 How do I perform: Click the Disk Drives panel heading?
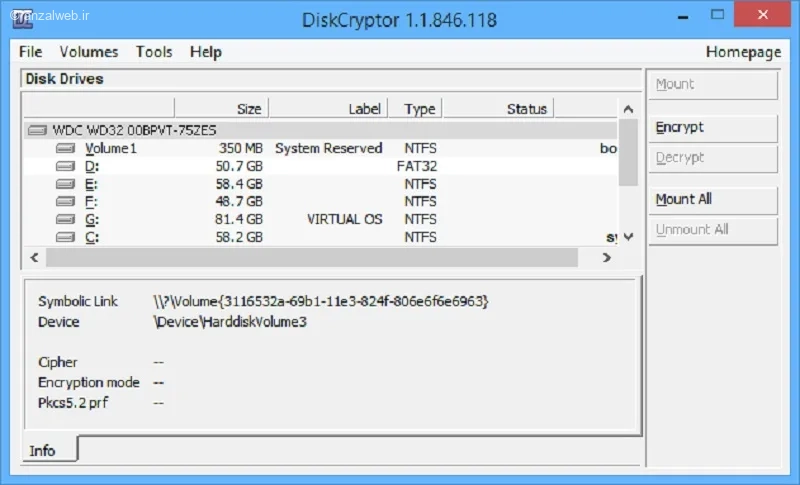[64, 79]
